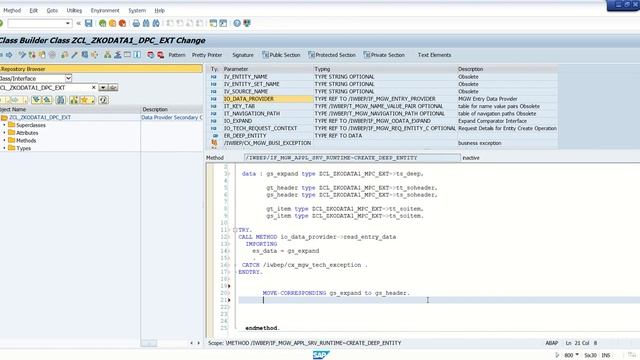Click the Pattern button

point(177,55)
